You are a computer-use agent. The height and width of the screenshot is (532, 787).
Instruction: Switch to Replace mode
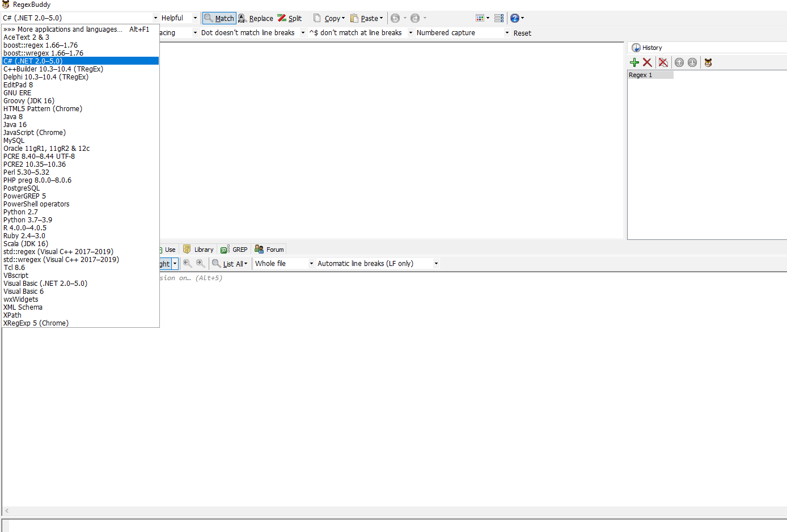coord(256,18)
